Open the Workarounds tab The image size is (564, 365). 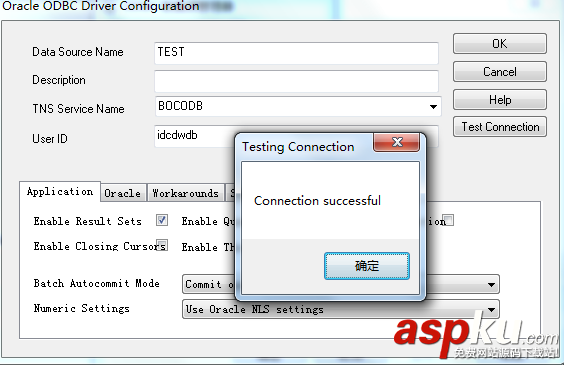click(185, 193)
